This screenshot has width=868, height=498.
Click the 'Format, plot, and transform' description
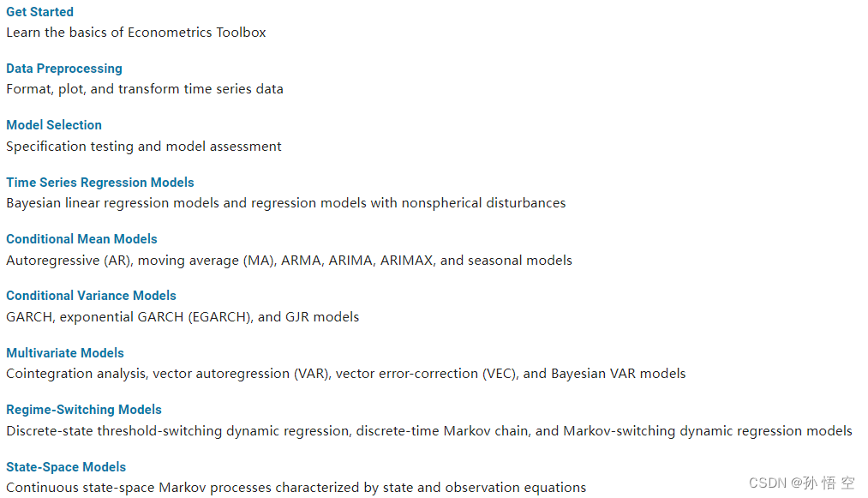point(145,89)
